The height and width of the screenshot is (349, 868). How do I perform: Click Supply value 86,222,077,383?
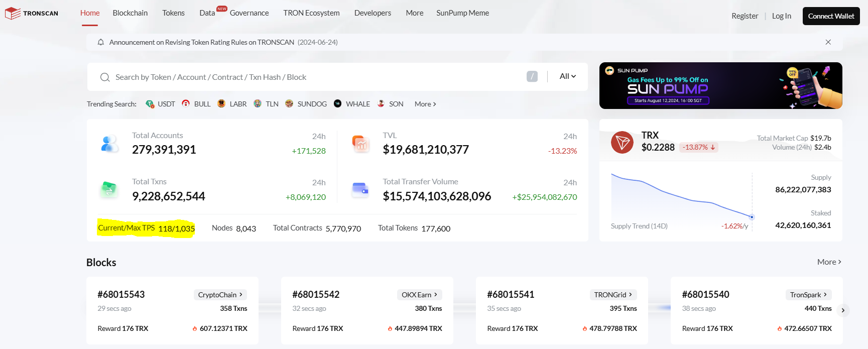[803, 190]
